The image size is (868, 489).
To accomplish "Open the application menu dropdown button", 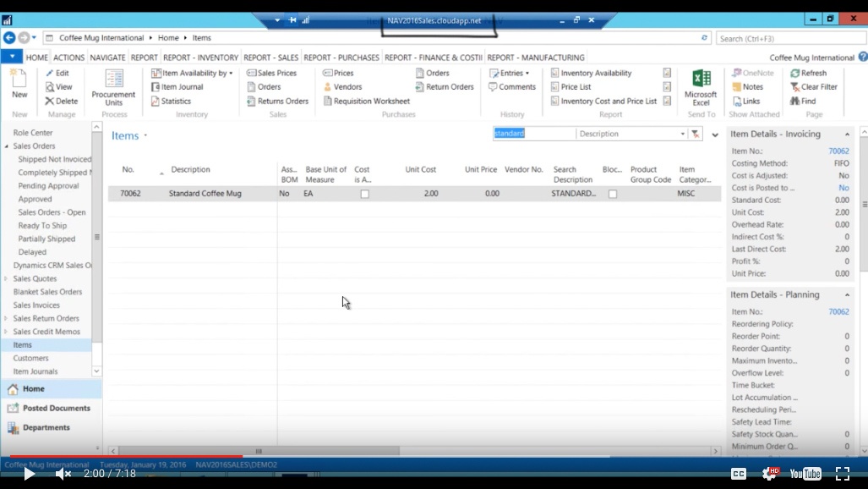I will pyautogui.click(x=12, y=57).
